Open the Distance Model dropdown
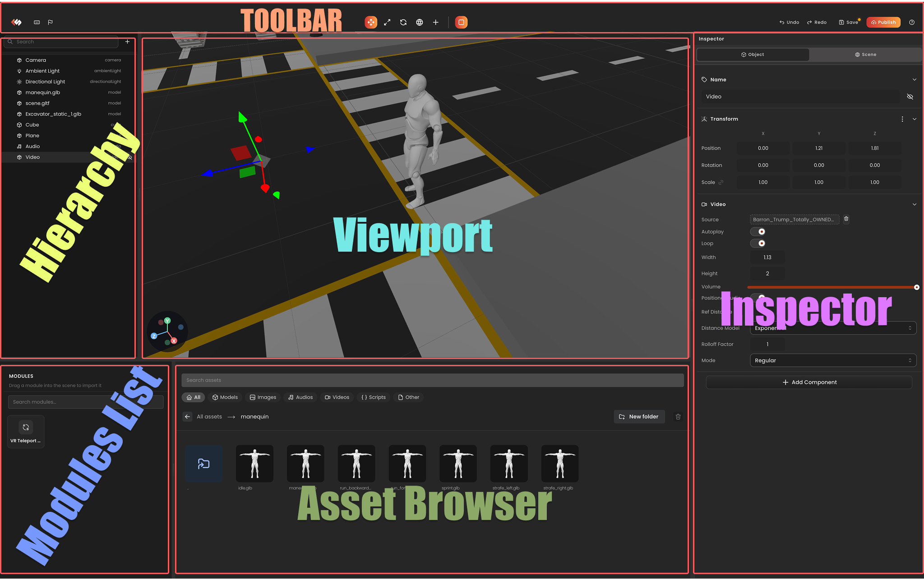 coord(832,328)
